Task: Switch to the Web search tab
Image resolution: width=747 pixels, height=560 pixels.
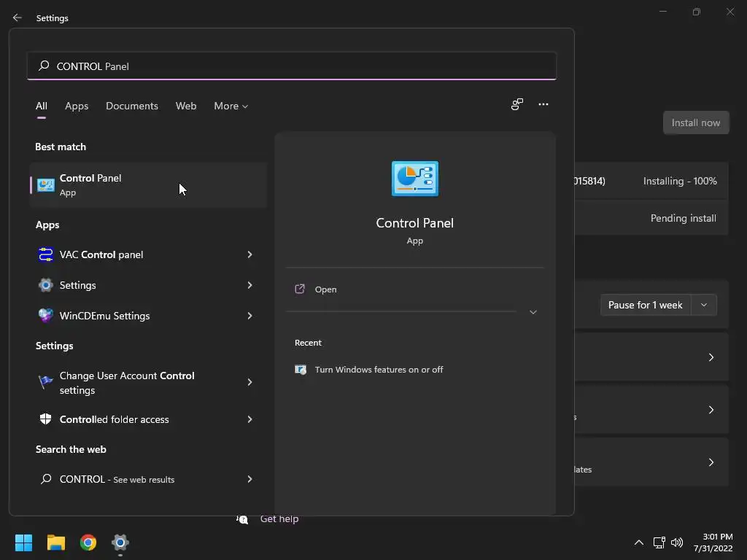Action: tap(186, 106)
